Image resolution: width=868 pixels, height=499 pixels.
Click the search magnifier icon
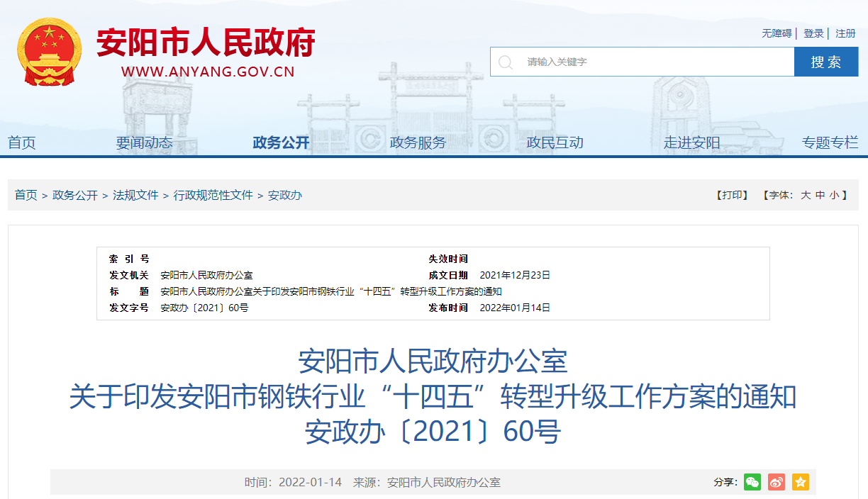[x=506, y=62]
